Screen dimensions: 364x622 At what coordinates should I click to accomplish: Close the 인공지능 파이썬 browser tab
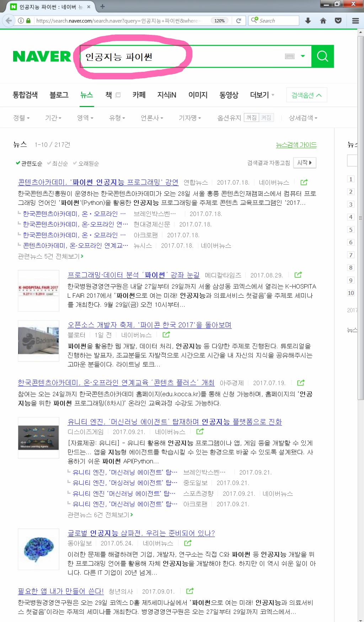coord(89,6)
